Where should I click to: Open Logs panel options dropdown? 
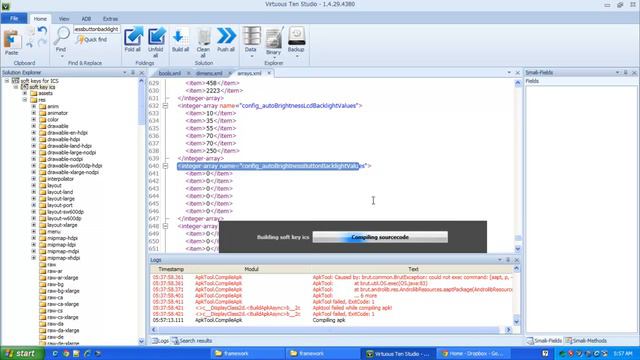point(500,260)
